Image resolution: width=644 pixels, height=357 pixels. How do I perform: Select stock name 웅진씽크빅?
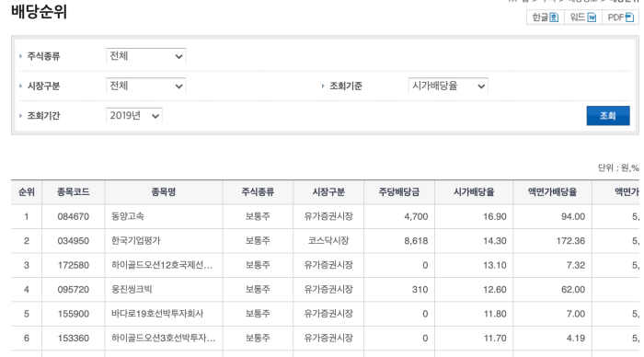(132, 289)
